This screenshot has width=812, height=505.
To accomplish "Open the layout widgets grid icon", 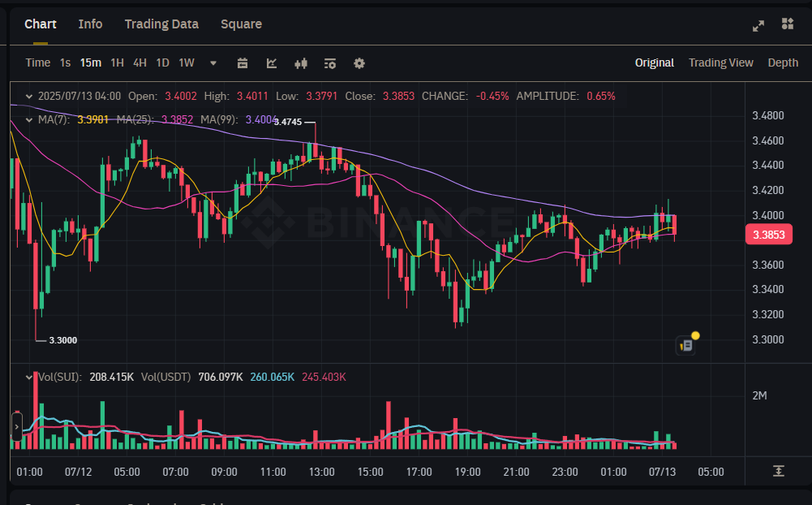I will tap(787, 24).
